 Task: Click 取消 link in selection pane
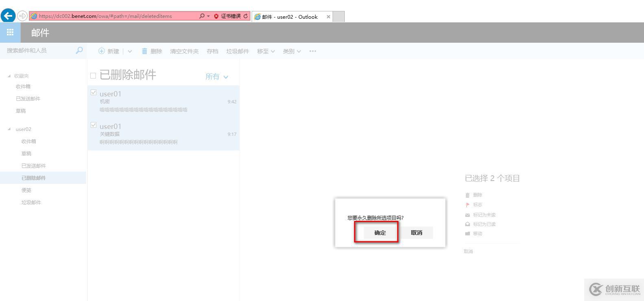click(x=468, y=251)
